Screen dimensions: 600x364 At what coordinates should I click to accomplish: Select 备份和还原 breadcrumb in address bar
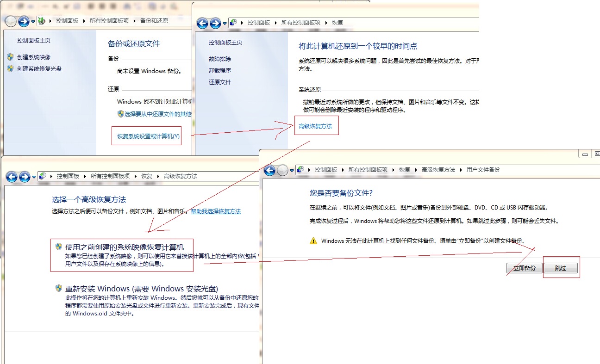(x=154, y=21)
